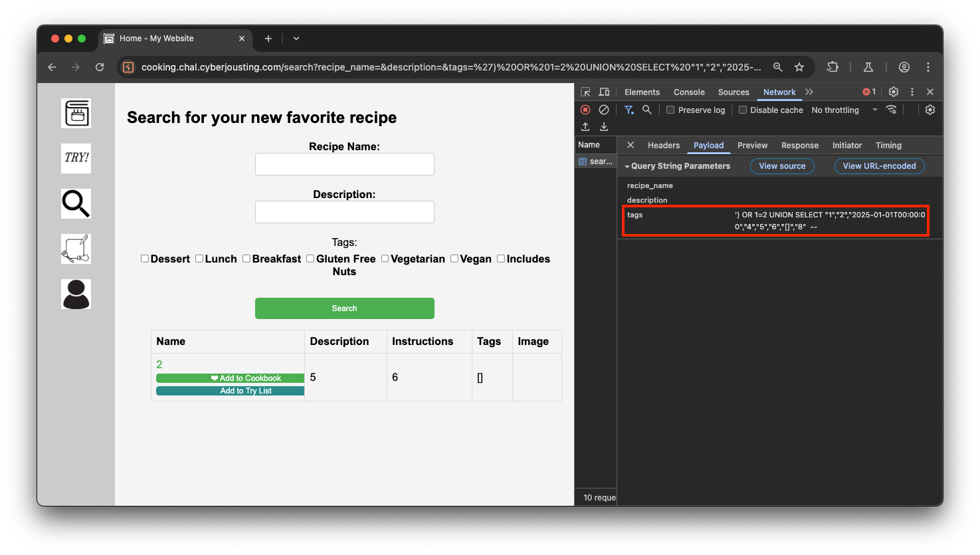The height and width of the screenshot is (555, 980).
Task: Open the zoom magnifier in address bar
Action: (x=777, y=67)
